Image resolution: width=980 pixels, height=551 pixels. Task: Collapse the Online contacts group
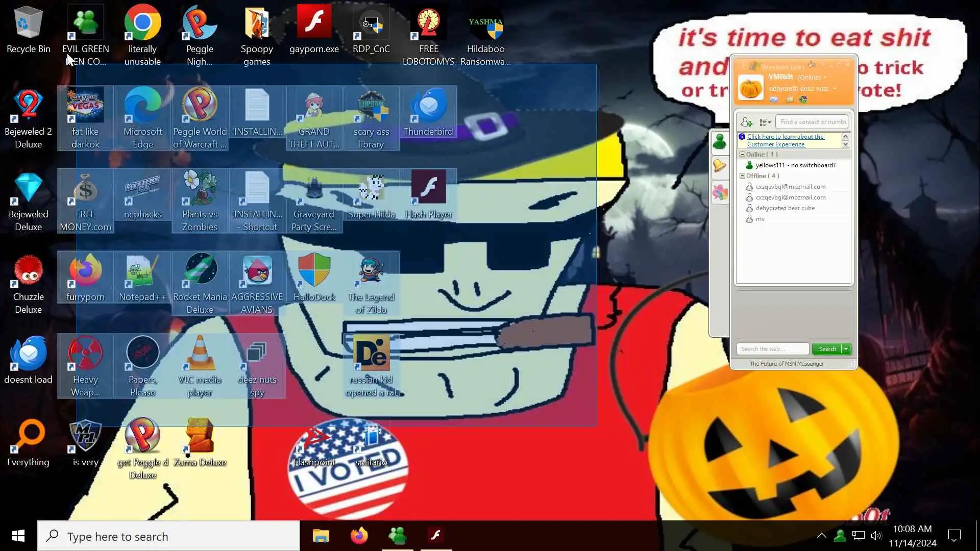pyautogui.click(x=742, y=154)
